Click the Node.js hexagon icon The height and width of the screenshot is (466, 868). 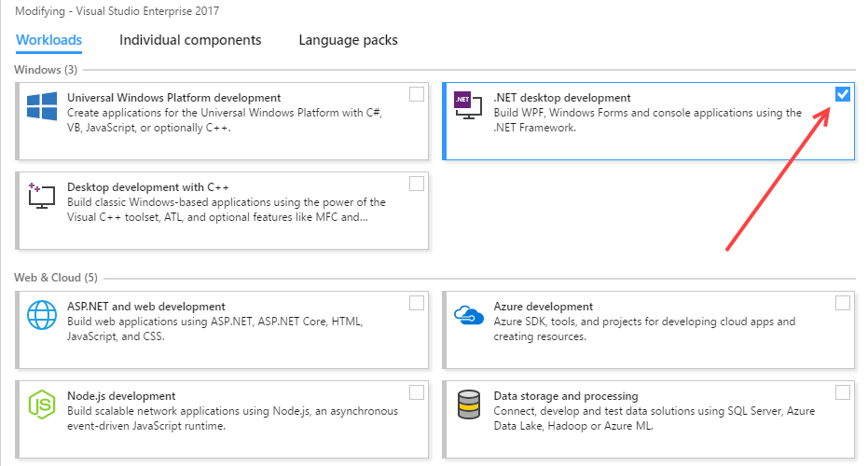click(42, 404)
